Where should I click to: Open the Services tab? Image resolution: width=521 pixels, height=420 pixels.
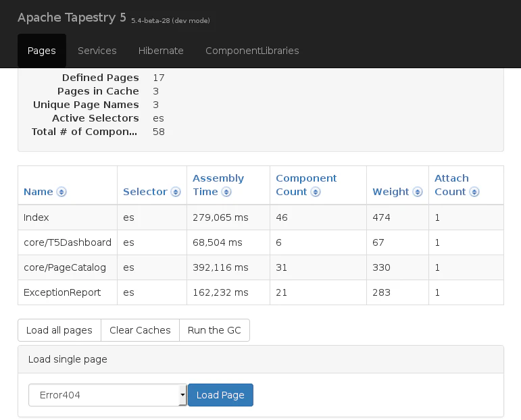[x=97, y=51]
